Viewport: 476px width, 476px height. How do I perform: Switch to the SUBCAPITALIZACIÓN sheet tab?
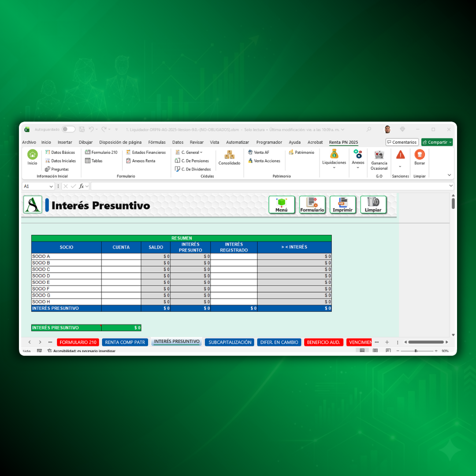pyautogui.click(x=230, y=342)
